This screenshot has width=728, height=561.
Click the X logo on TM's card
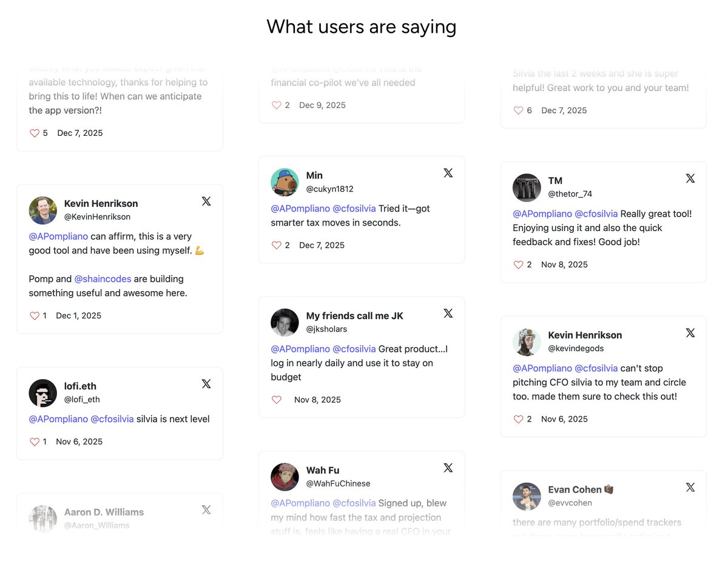[690, 178]
